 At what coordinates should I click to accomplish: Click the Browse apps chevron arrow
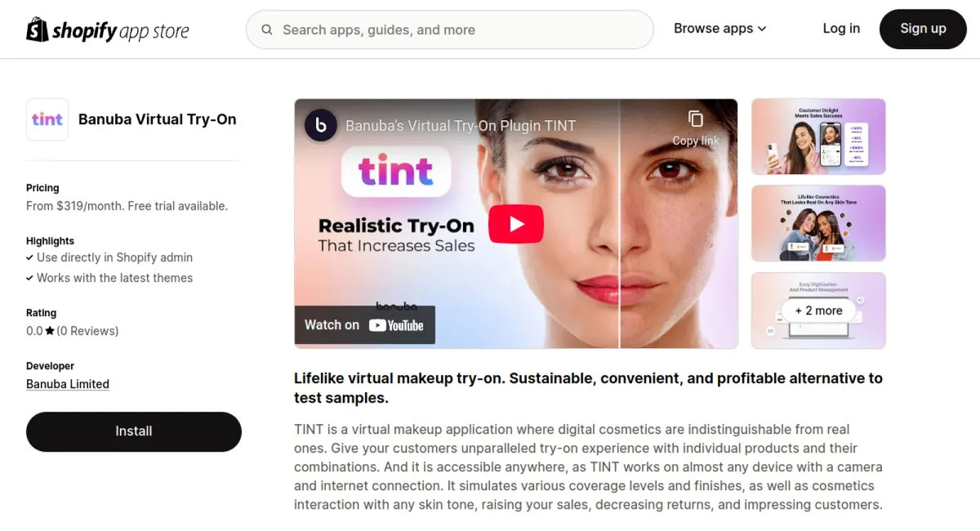[x=762, y=29]
